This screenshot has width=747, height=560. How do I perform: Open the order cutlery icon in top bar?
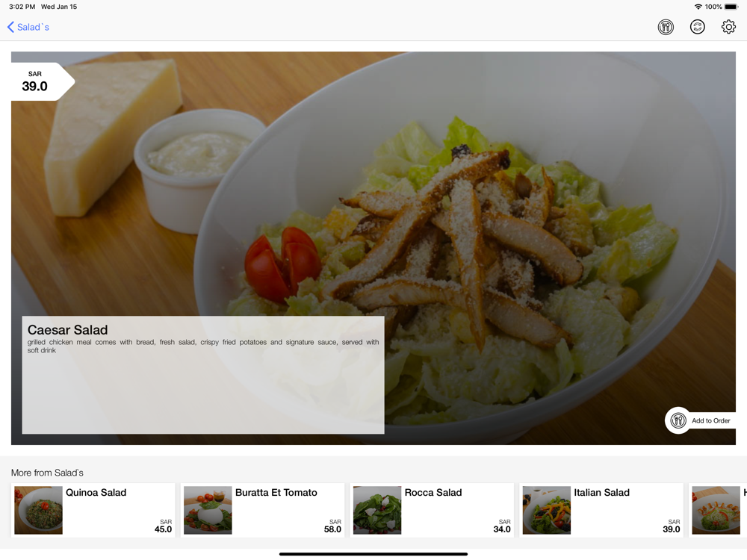pyautogui.click(x=666, y=27)
